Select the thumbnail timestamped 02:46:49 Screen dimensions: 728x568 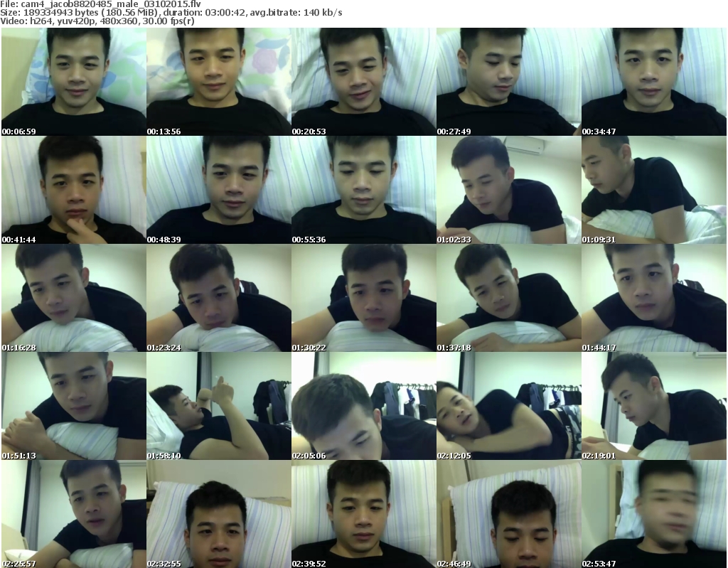(509, 514)
